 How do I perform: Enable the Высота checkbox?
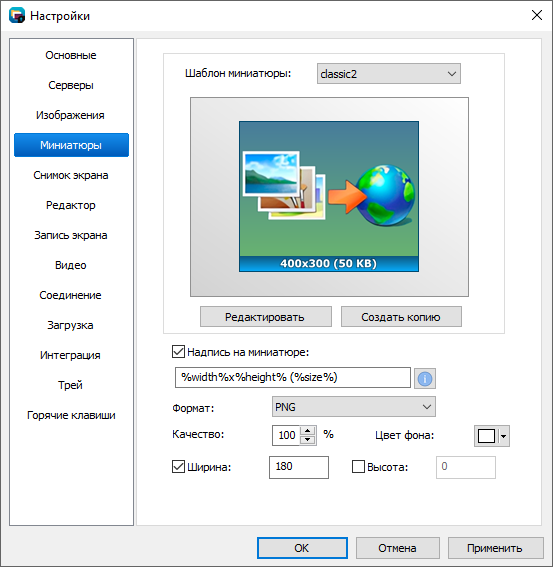pos(358,467)
